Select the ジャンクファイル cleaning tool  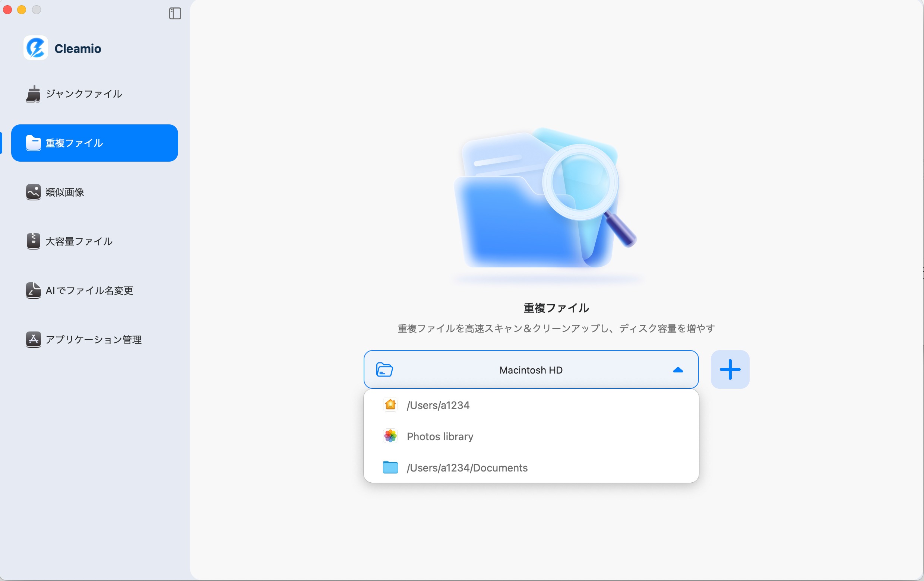point(83,93)
